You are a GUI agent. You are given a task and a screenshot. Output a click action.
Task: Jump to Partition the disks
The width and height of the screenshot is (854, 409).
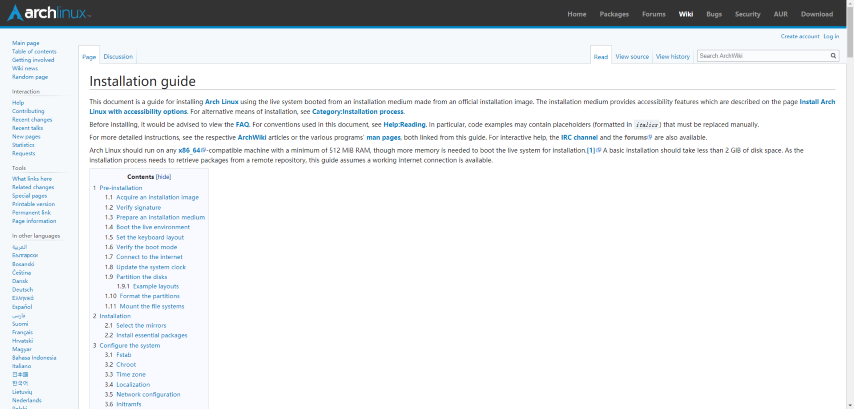pos(142,277)
